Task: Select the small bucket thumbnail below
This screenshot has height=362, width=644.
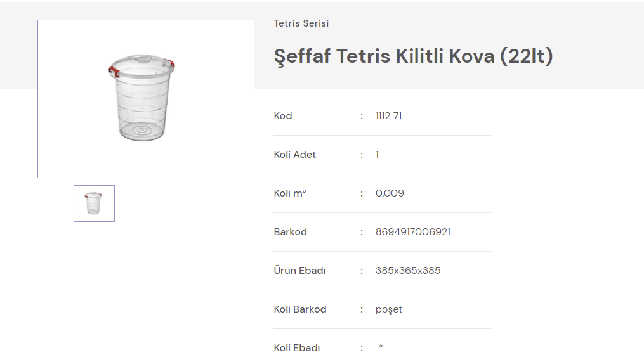Action: point(94,204)
